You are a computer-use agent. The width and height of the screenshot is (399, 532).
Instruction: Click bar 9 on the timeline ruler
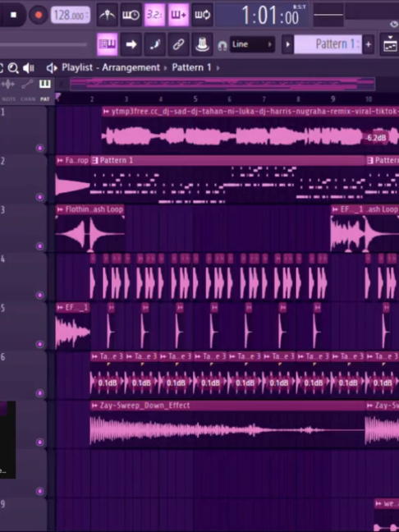tap(332, 99)
